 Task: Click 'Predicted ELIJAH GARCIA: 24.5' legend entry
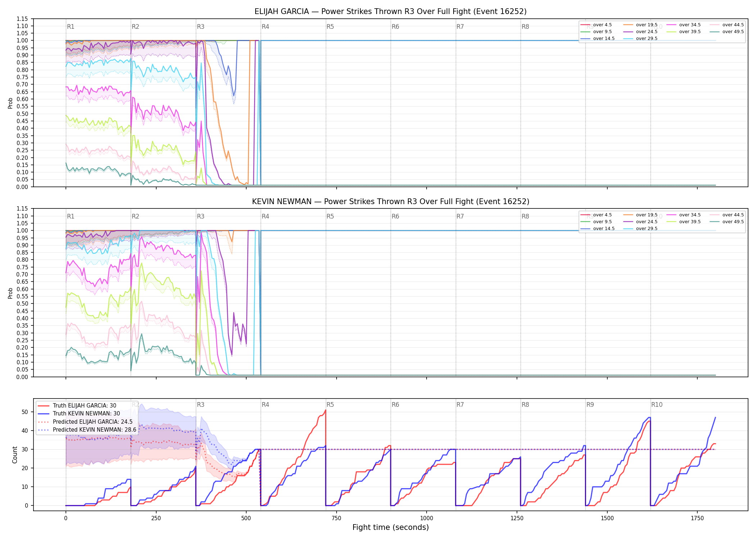(85, 422)
